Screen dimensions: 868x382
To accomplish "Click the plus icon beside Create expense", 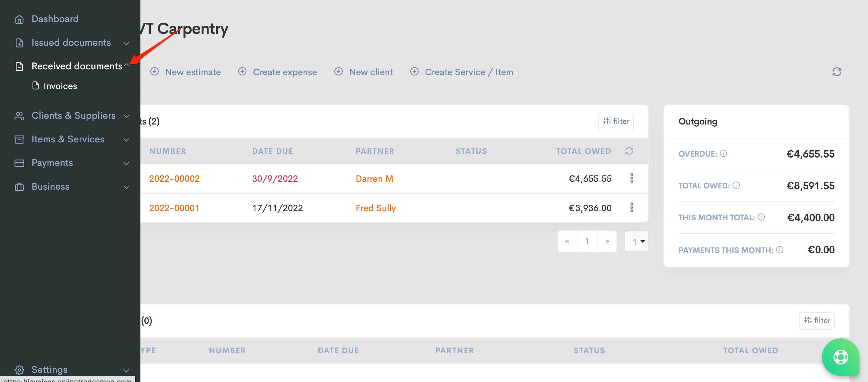I will coord(242,71).
